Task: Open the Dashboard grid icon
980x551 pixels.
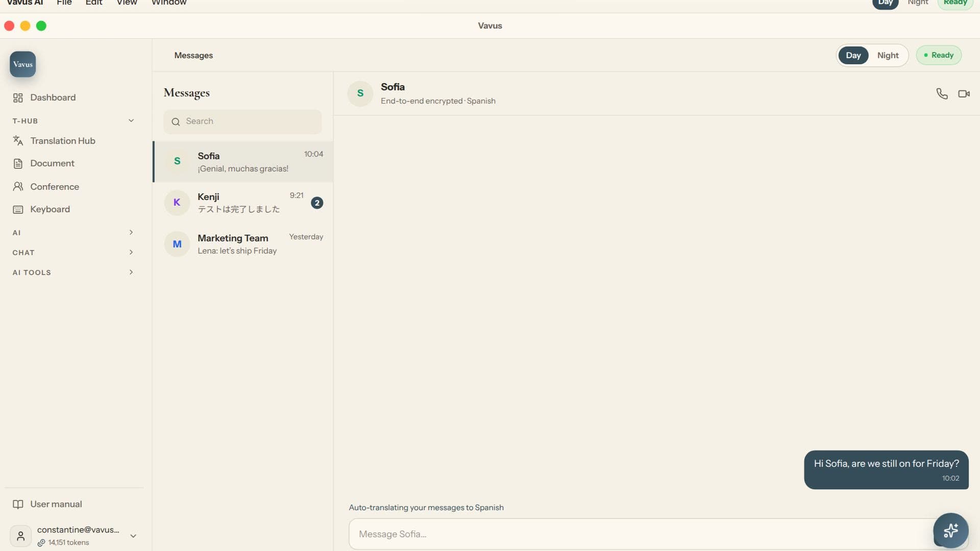Action: coord(18,98)
